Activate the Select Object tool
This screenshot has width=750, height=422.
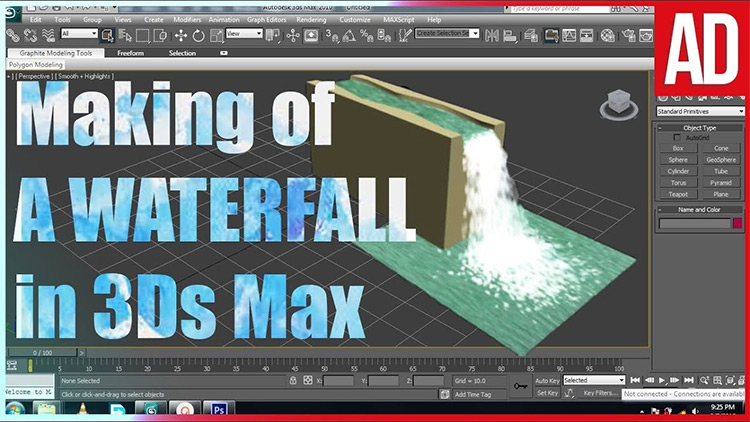click(x=108, y=35)
